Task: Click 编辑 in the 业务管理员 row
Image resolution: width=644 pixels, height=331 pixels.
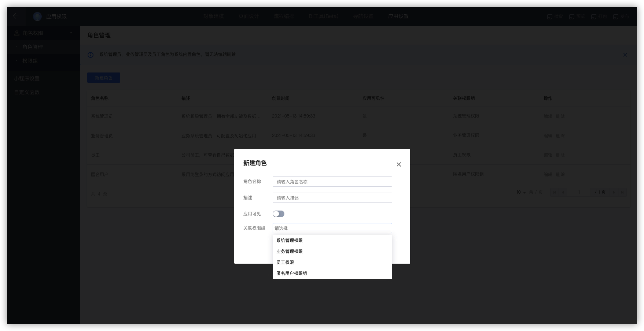Action: (548, 136)
